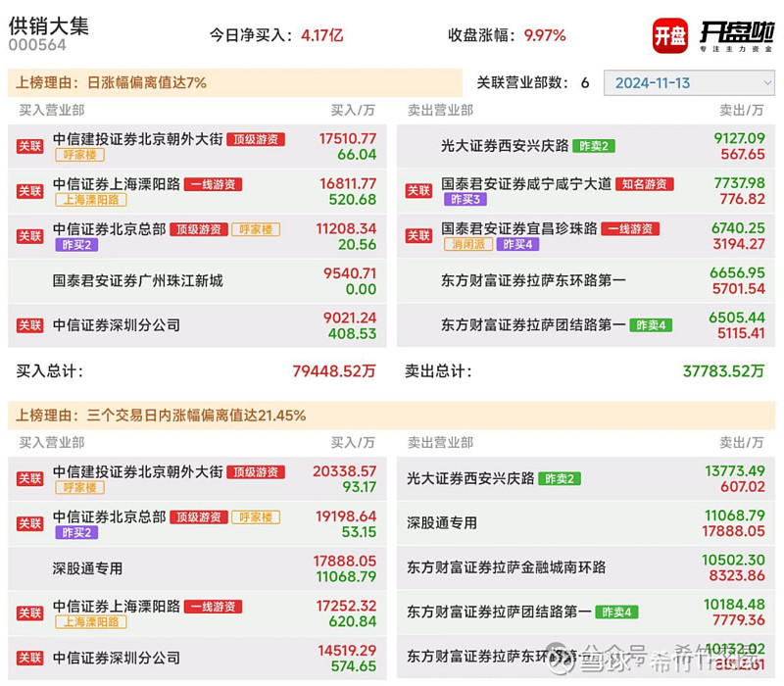Click 一线游资 tag in 17252.32 row

[213, 607]
